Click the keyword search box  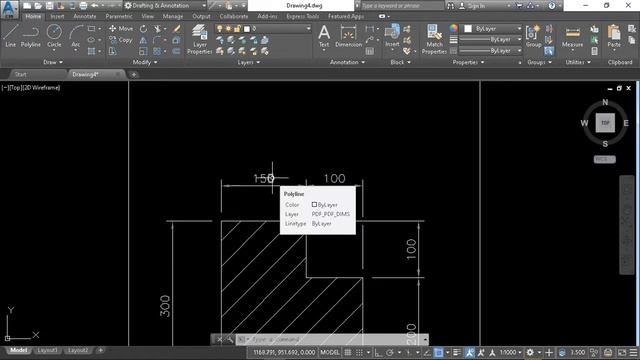(x=402, y=6)
